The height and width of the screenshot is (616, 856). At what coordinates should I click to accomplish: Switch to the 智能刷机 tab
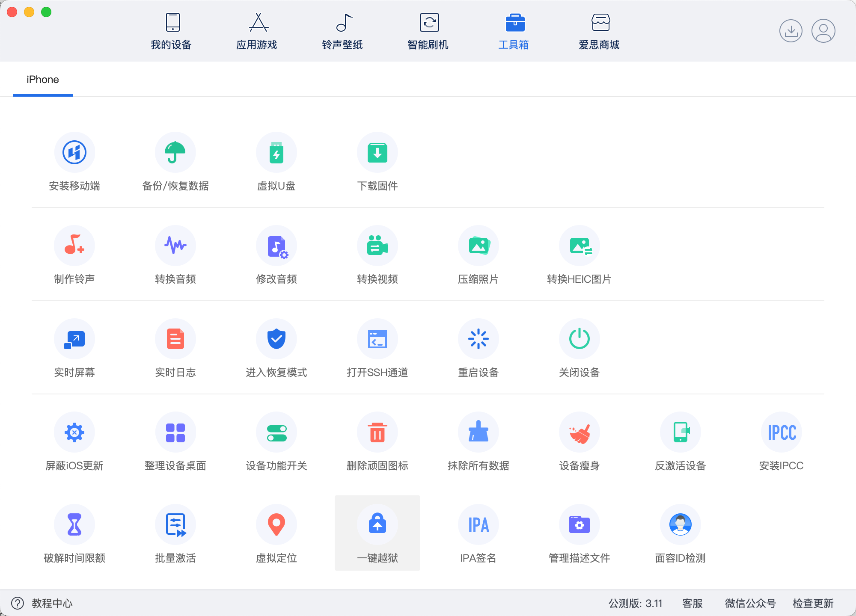[x=428, y=32]
